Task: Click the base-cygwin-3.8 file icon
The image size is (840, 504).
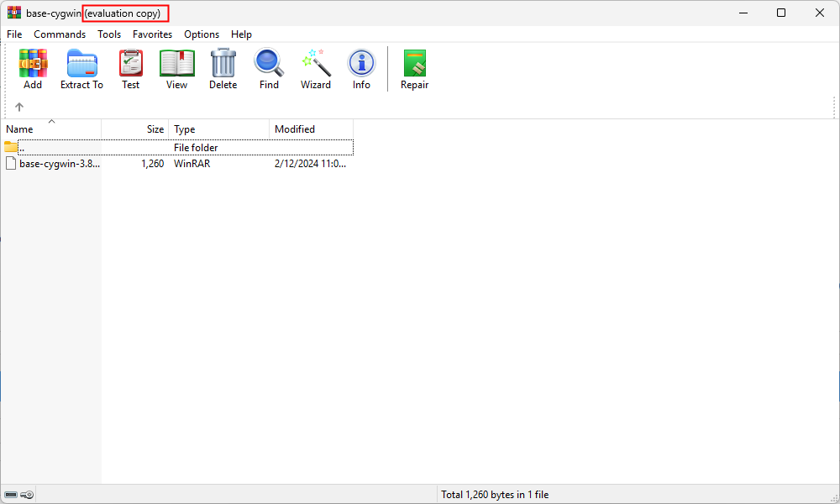Action: [11, 163]
